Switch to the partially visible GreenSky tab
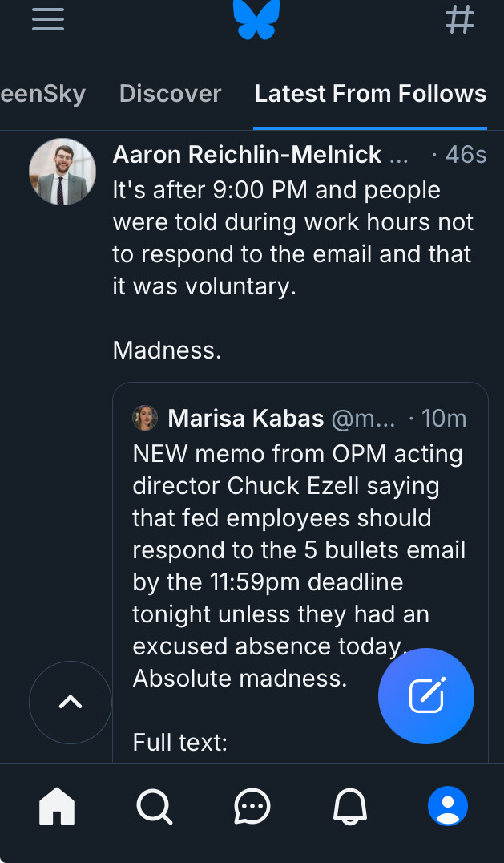This screenshot has width=504, height=863. pos(42,94)
